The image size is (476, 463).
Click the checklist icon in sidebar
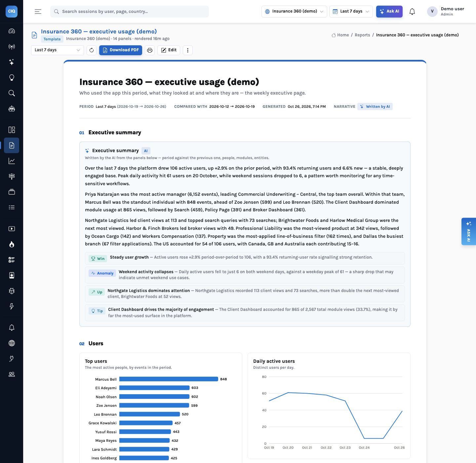pyautogui.click(x=12, y=260)
